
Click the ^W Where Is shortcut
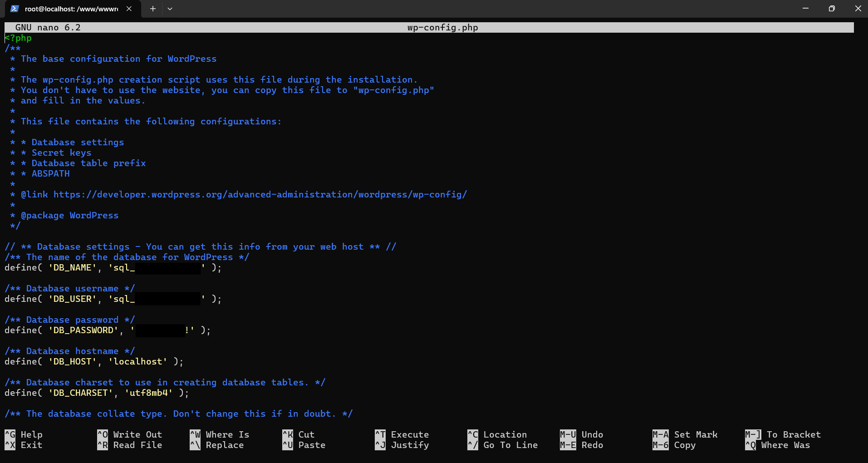click(220, 434)
